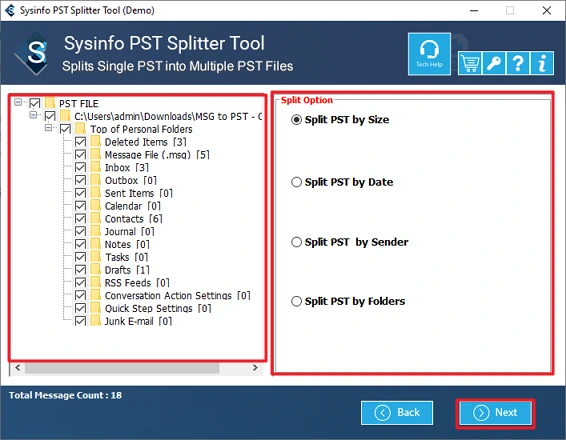This screenshot has width=566, height=440.
Task: Click the key activation icon
Action: [x=493, y=63]
